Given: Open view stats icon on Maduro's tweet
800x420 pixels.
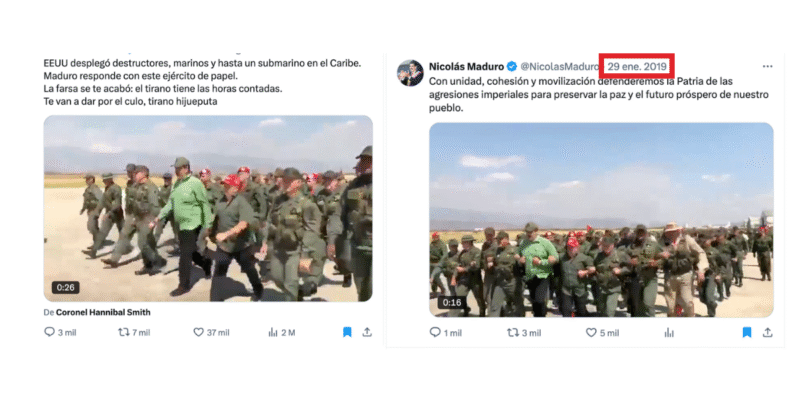Looking at the screenshot, I should [669, 333].
